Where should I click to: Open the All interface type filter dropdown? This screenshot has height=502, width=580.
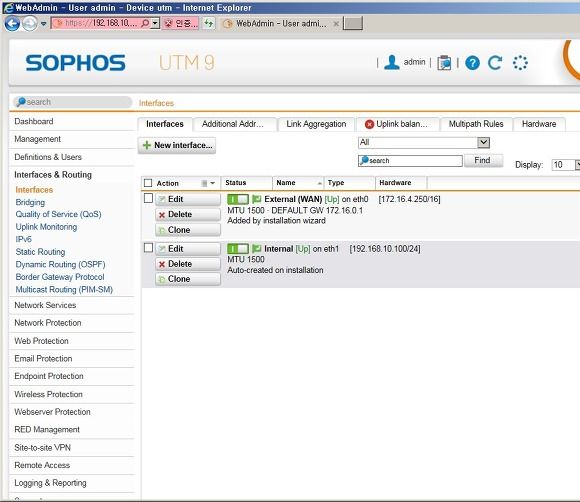click(424, 142)
